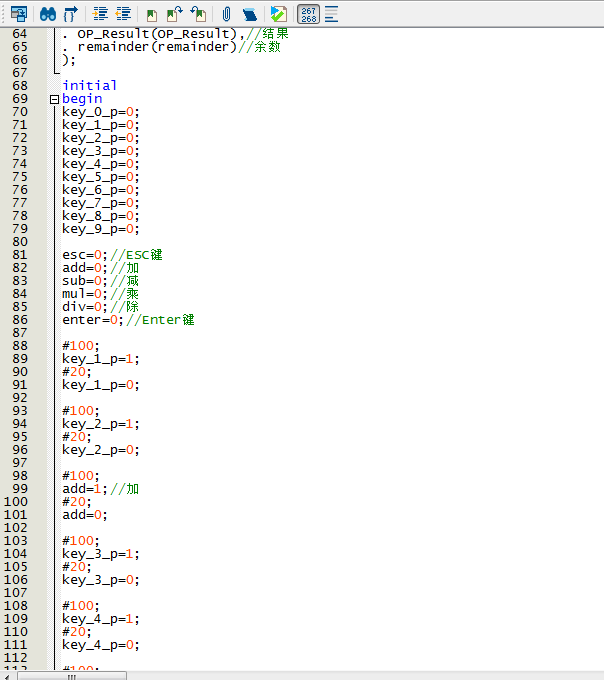The width and height of the screenshot is (604, 680).
Task: Decrease indent with the left-arrow outdent icon
Action: 123,14
